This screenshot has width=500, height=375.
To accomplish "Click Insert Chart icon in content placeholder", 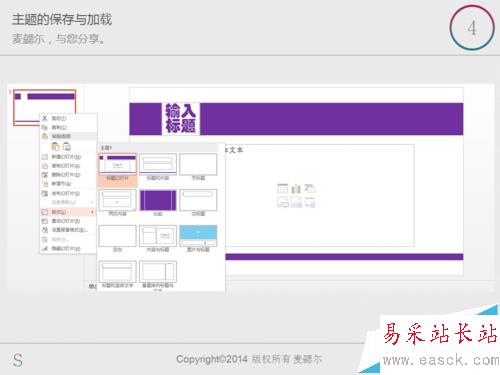I will [296, 189].
